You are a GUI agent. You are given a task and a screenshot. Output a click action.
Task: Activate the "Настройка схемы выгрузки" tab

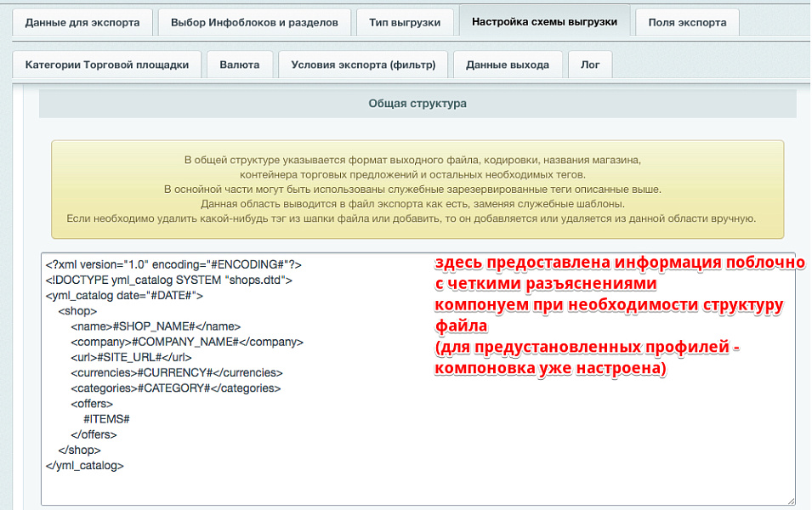[x=543, y=21]
